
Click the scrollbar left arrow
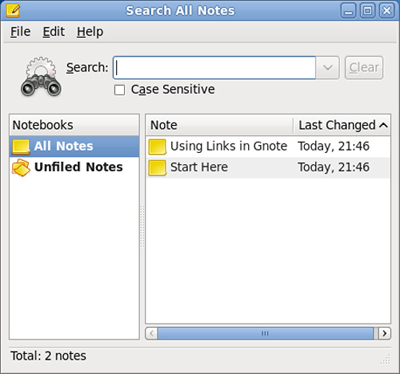152,333
